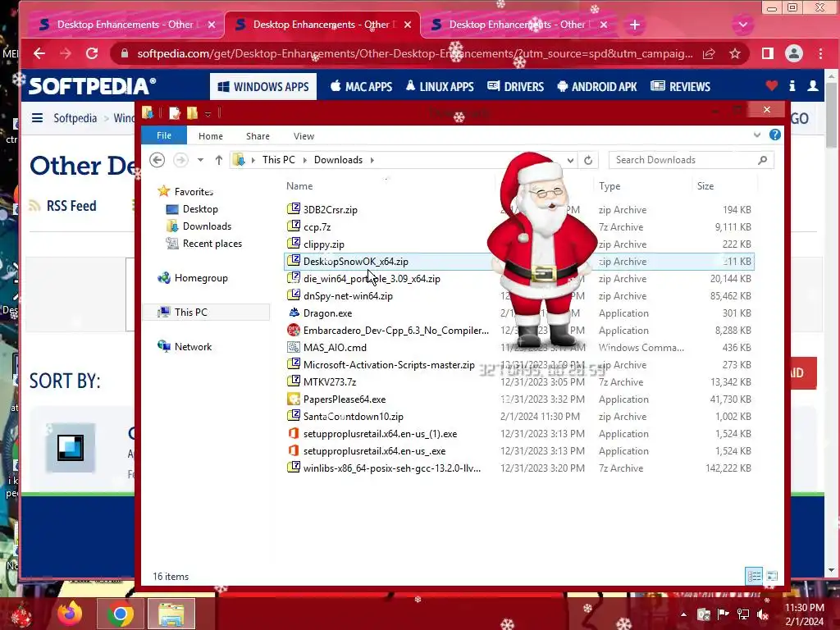Sort files by Name column

point(299,186)
